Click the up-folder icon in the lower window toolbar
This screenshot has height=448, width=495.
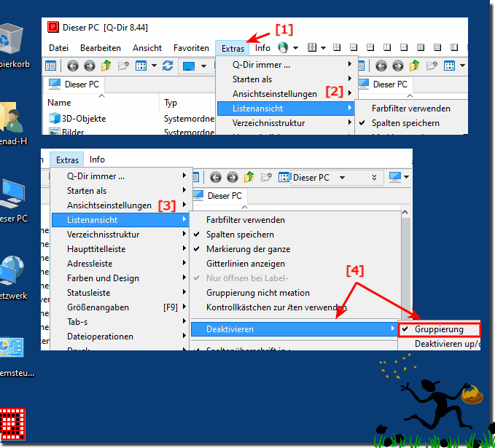(249, 177)
